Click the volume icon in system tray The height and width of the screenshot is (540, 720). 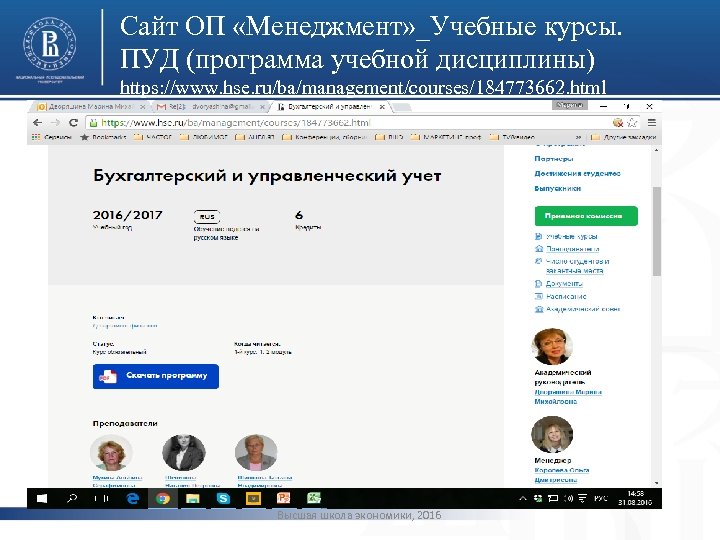point(568,498)
